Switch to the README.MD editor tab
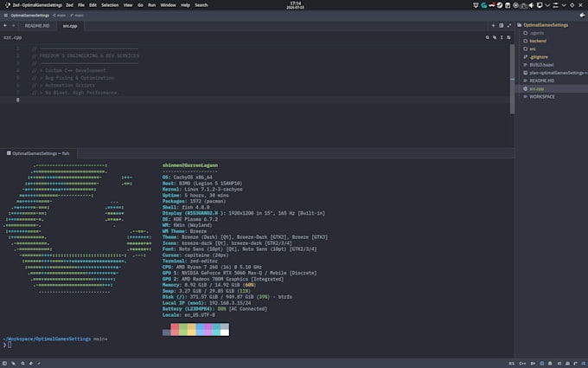588x368 pixels. click(37, 25)
